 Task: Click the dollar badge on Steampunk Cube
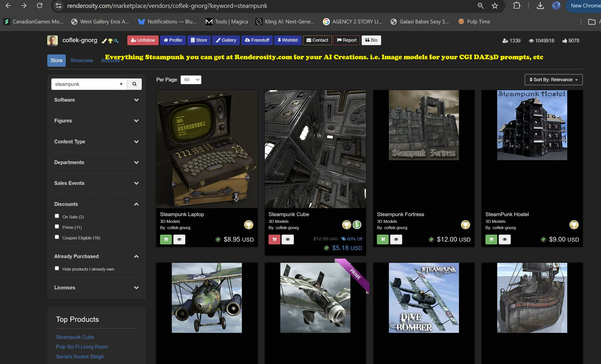(x=357, y=225)
